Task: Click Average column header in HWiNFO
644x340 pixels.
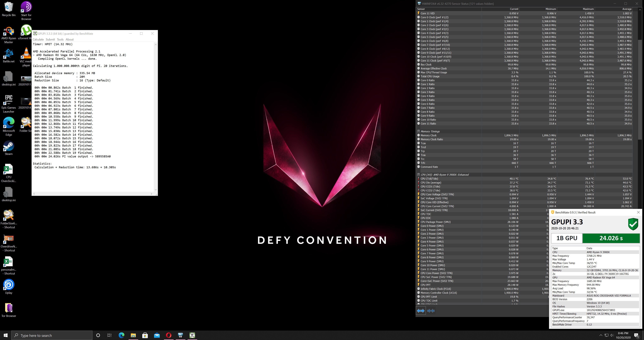Action: click(x=614, y=9)
